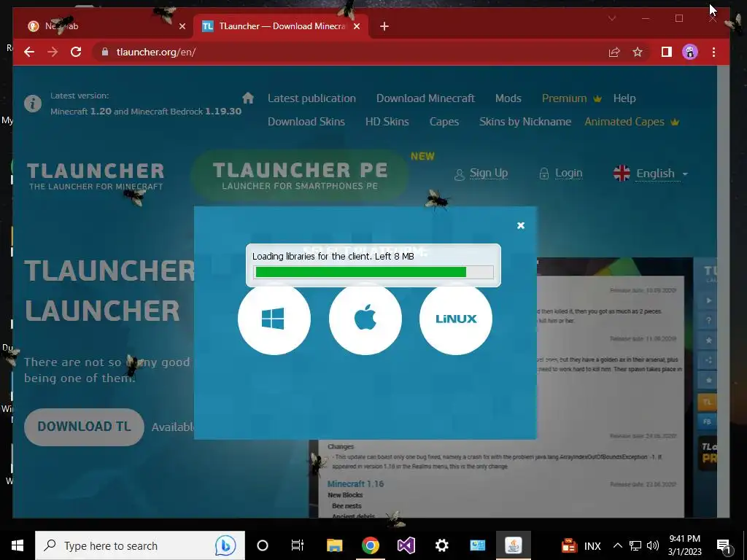Open Download Minecraft menu item
This screenshot has height=560, width=747.
click(425, 98)
